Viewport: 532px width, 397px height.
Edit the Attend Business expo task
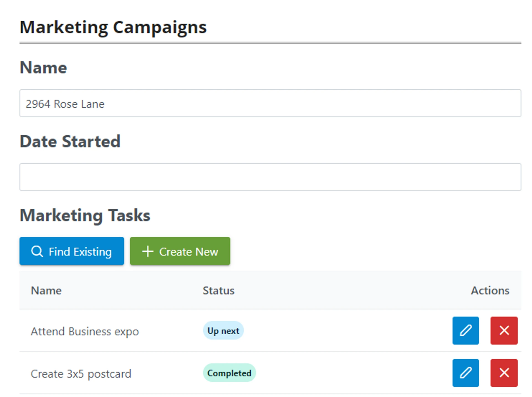(x=465, y=330)
